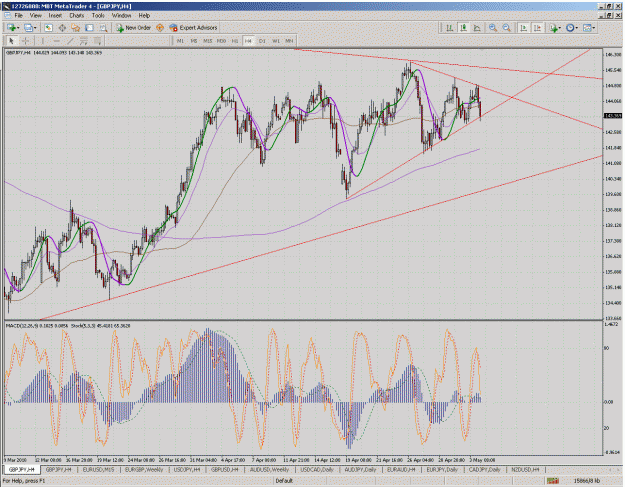625x487 pixels.
Task: Switch to the AUDJPY,Daily chart tab
Action: [x=360, y=470]
